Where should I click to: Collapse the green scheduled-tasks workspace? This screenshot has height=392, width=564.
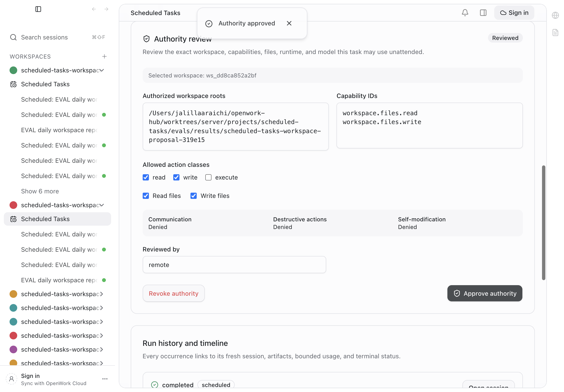point(101,70)
